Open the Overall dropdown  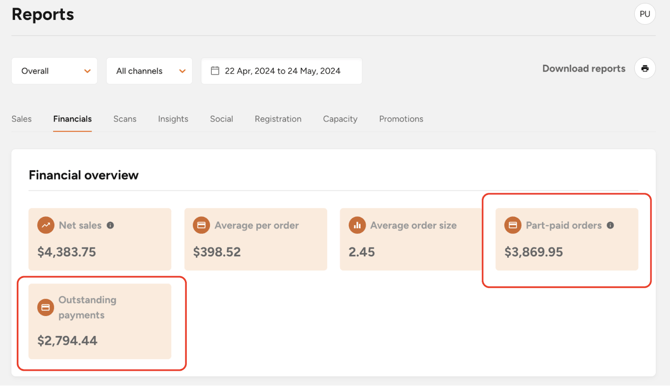coord(54,71)
